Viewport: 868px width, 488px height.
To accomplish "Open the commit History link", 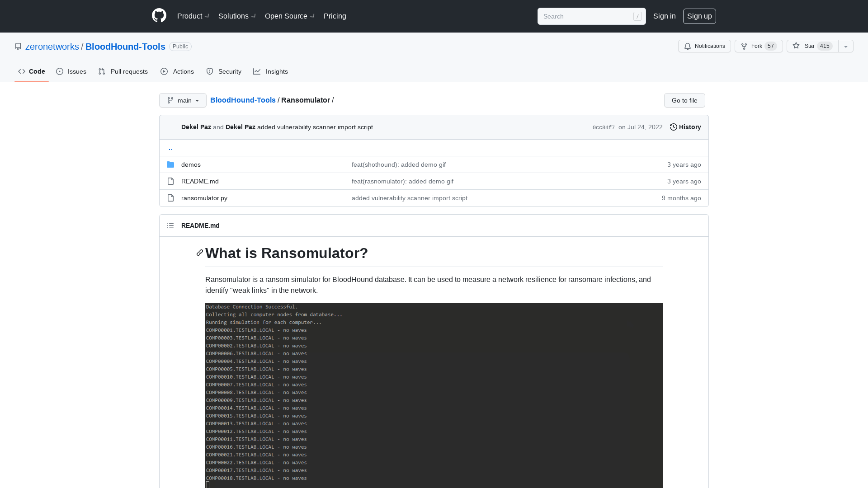I will click(685, 127).
